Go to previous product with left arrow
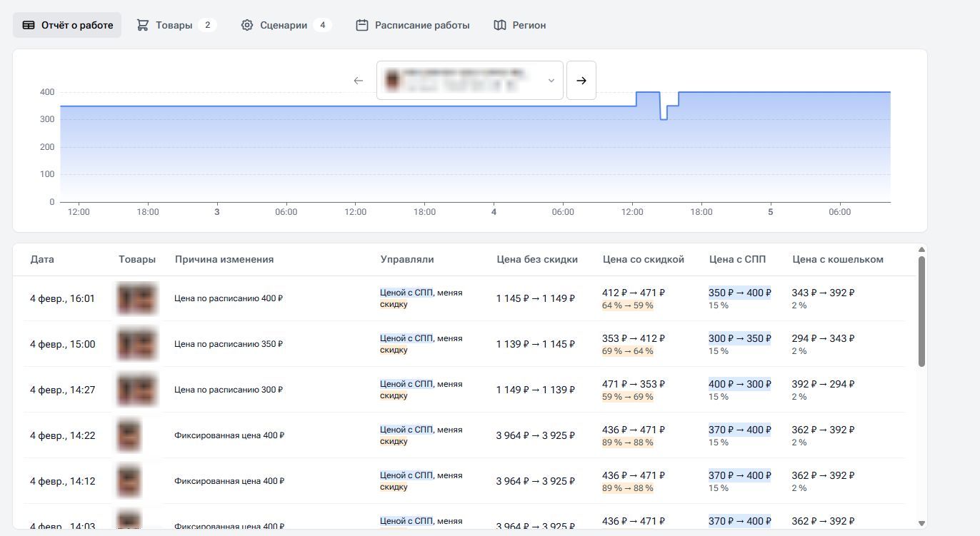This screenshot has width=980, height=536. 359,81
